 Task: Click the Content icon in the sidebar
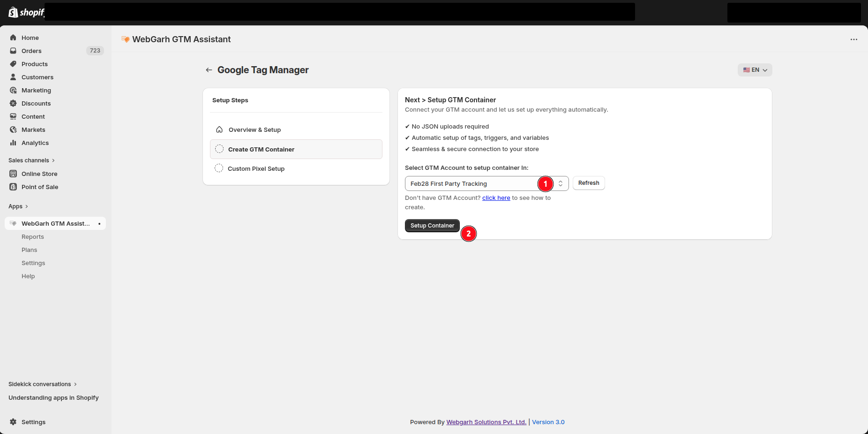[13, 116]
